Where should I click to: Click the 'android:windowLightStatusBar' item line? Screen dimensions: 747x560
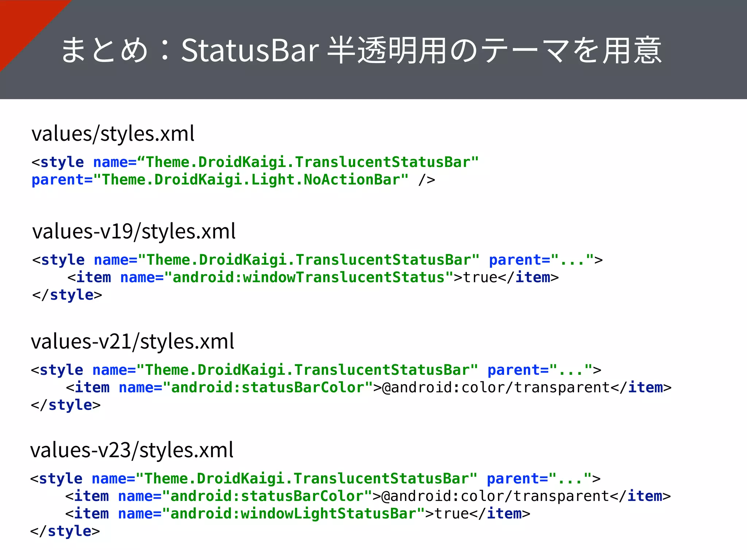[298, 514]
